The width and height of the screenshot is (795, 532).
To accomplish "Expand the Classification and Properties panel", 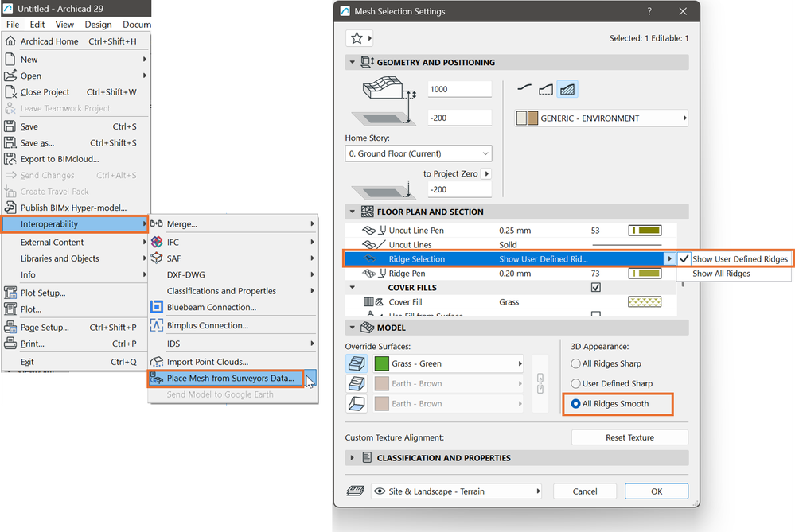I will pos(352,458).
